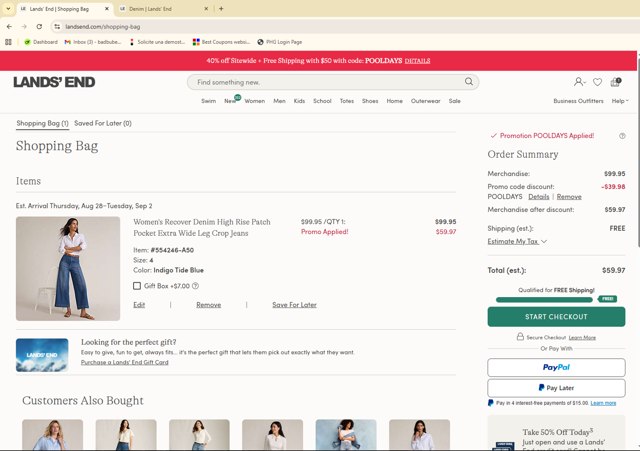The height and width of the screenshot is (451, 640).
Task: Open the Shoes menu
Action: click(x=370, y=101)
